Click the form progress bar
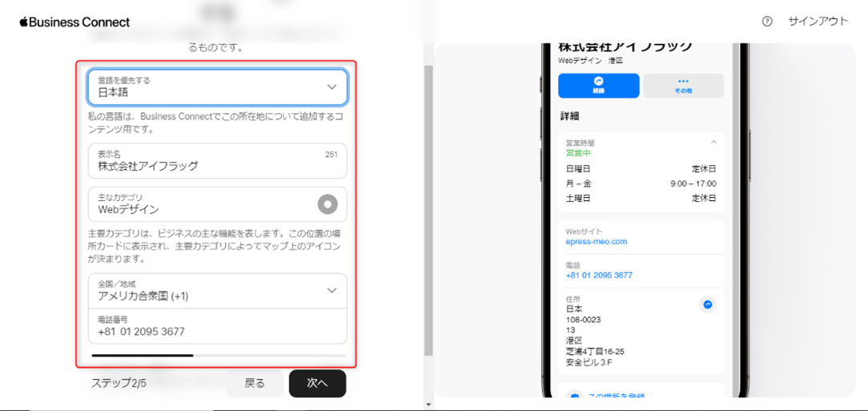This screenshot has width=868, height=411. 219,355
